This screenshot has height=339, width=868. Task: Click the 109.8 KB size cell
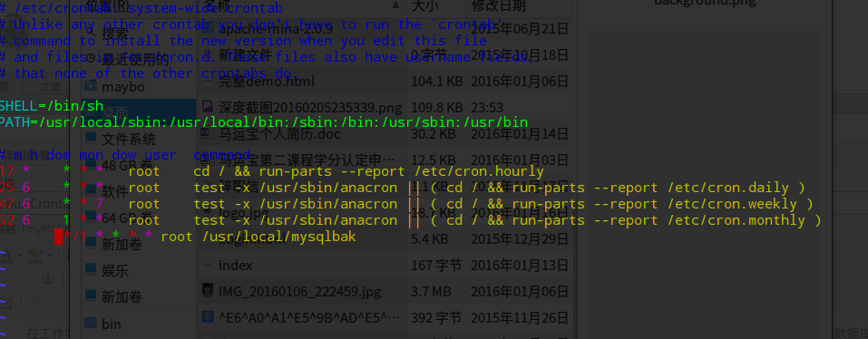tap(437, 107)
